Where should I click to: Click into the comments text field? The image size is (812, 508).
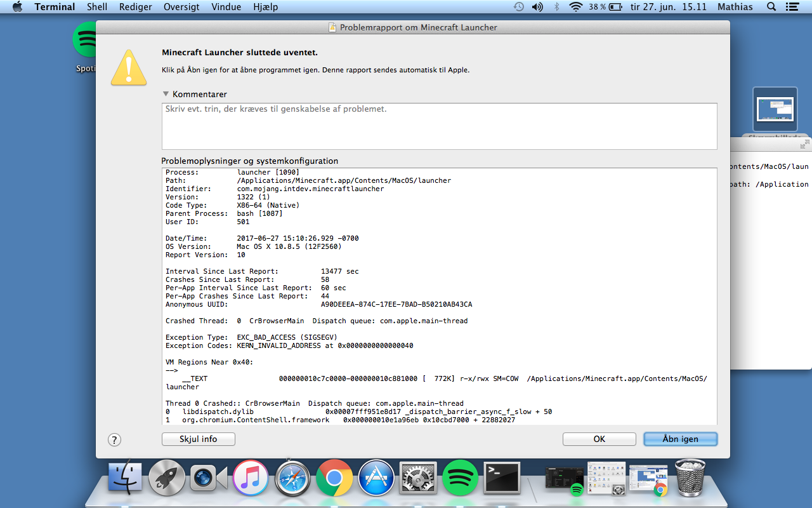pos(439,126)
